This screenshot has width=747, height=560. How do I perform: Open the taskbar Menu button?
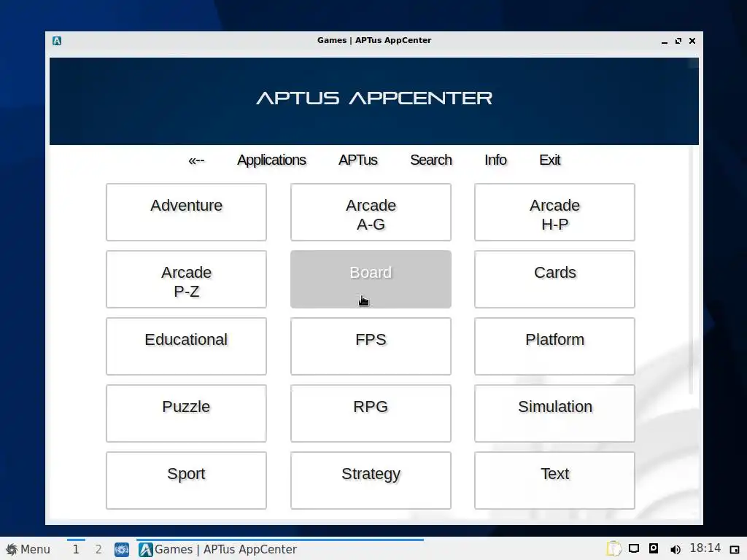click(28, 549)
